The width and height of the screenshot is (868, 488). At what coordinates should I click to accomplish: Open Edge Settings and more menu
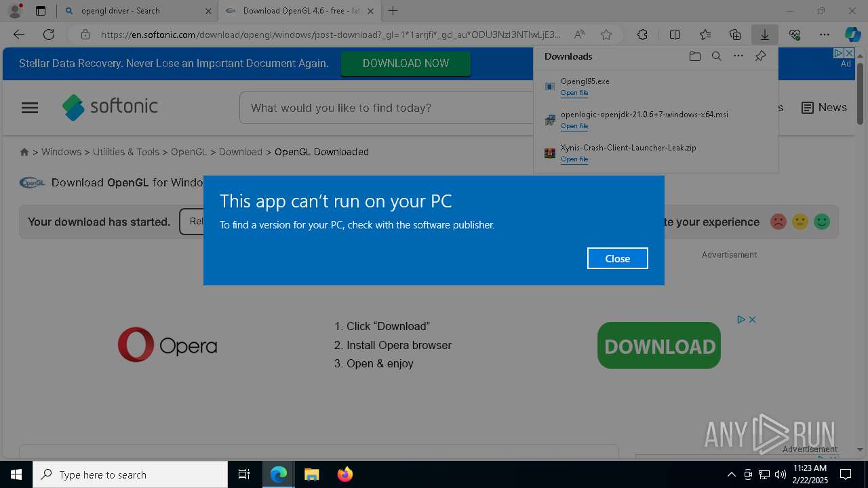pos(825,35)
